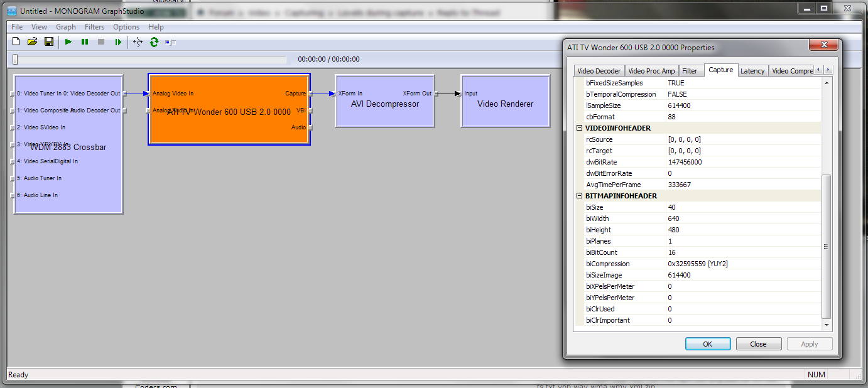This screenshot has width=868, height=388.
Task: Select the bTemporalCompression row
Action: click(x=698, y=94)
